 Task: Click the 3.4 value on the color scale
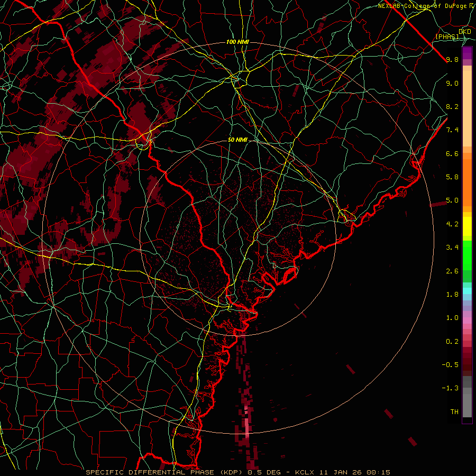click(452, 248)
